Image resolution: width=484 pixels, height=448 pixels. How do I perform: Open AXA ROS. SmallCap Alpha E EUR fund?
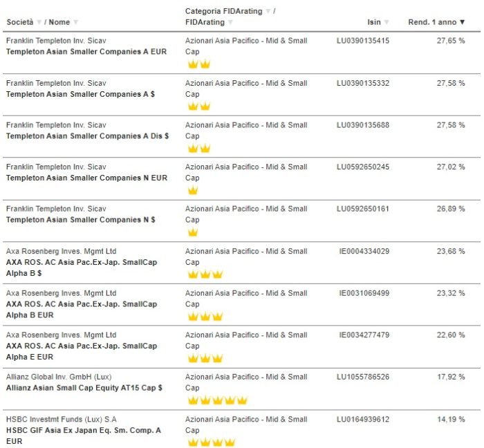(x=82, y=351)
